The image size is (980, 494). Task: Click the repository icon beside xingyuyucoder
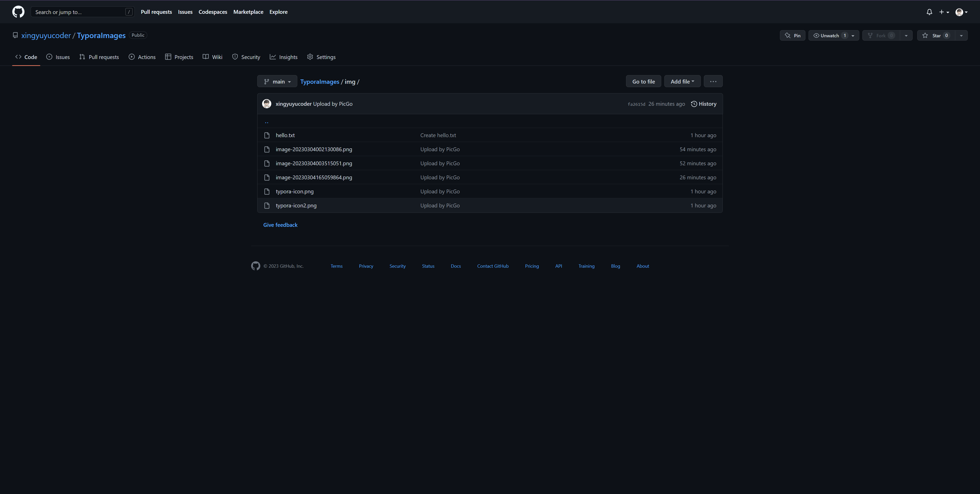click(15, 35)
